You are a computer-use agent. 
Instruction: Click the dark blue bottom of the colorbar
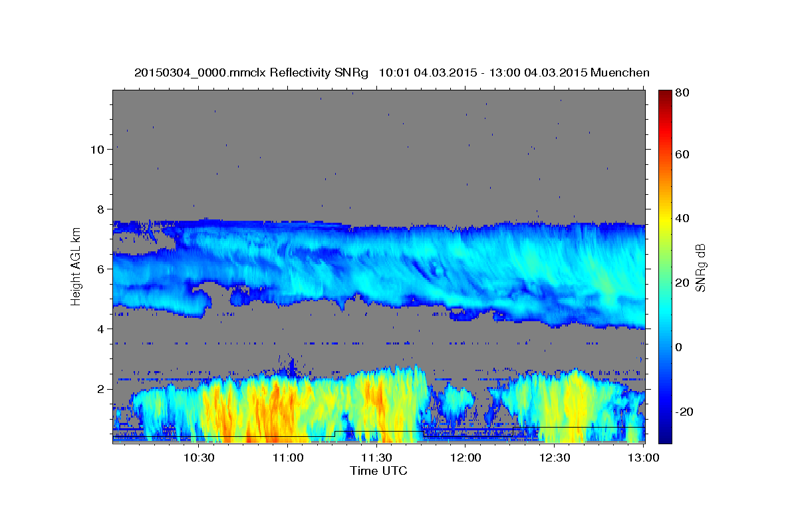665,436
